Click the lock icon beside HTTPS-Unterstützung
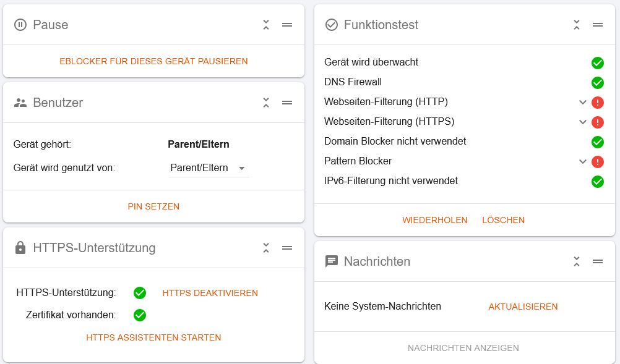 coord(20,248)
